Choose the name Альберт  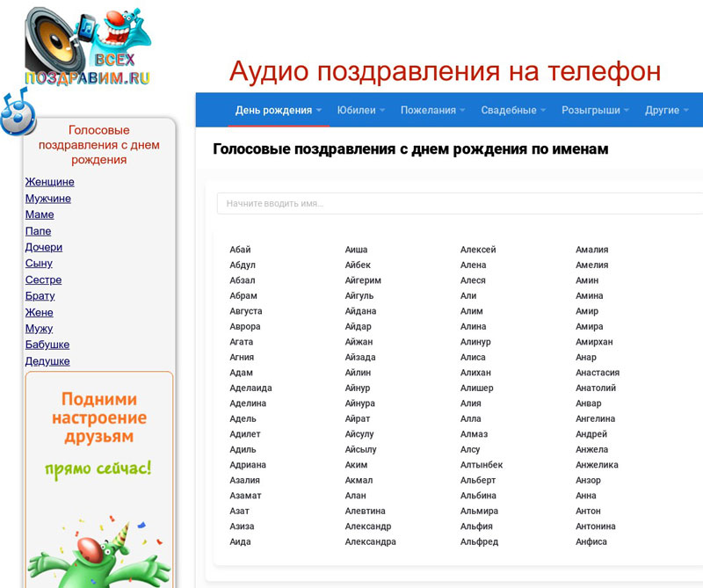tap(477, 481)
